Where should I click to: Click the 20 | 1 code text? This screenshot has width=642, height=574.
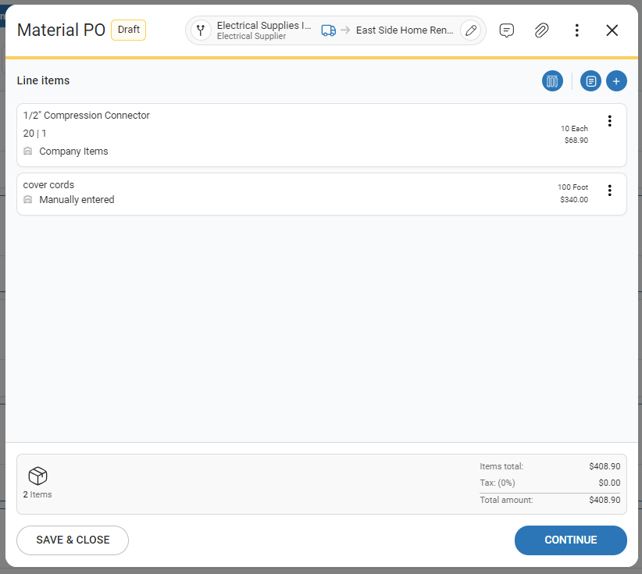click(x=35, y=133)
